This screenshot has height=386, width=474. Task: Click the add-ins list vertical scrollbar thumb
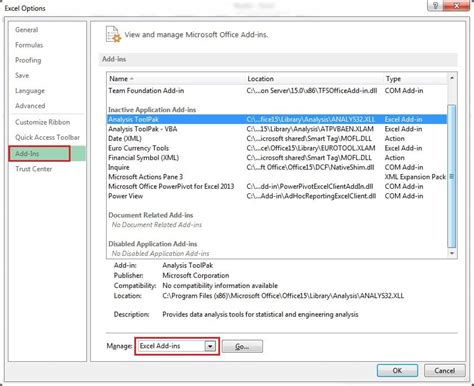[x=452, y=176]
